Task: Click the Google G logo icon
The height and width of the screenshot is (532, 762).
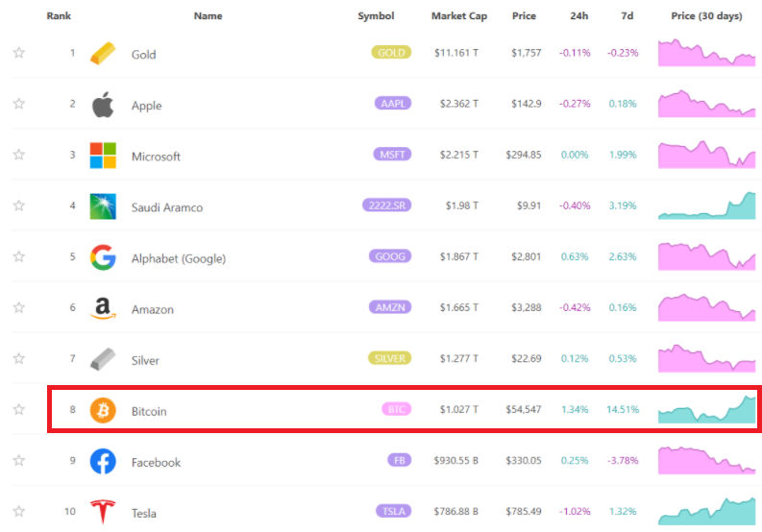Action: [x=103, y=257]
